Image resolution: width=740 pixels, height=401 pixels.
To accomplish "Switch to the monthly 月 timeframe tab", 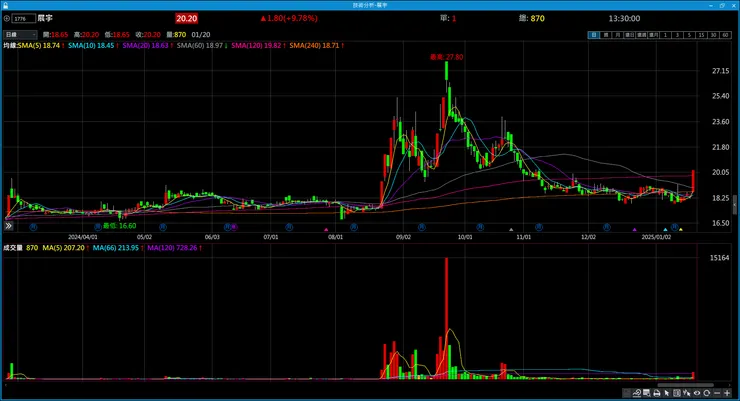I will [618, 35].
